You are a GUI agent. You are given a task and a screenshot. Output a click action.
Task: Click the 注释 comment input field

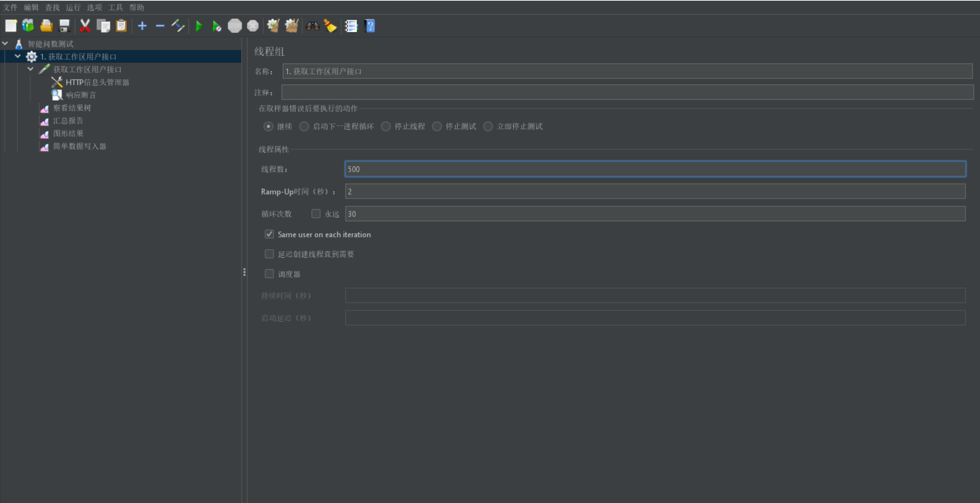coord(627,92)
